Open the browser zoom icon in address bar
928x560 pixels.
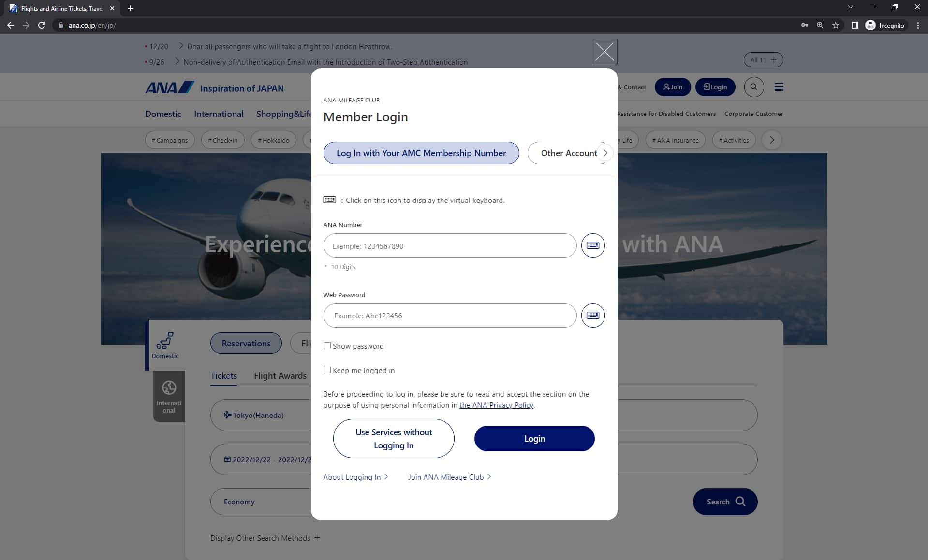pos(820,25)
